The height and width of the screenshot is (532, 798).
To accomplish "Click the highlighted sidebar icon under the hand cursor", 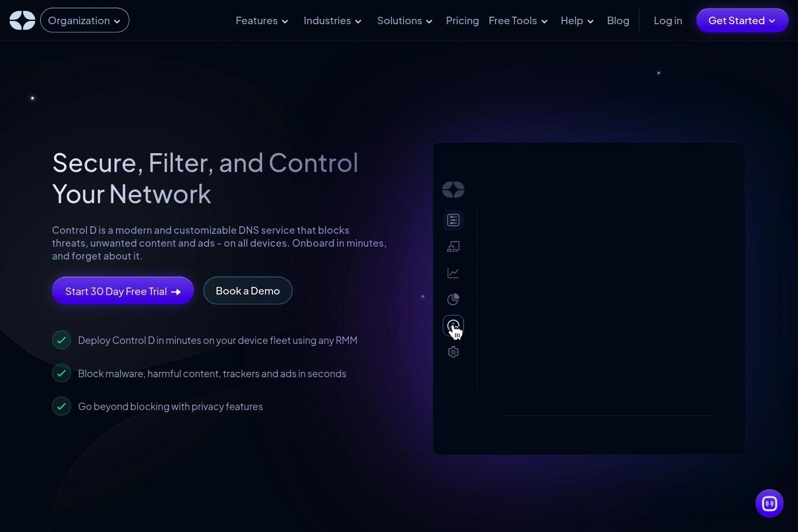I will [453, 326].
